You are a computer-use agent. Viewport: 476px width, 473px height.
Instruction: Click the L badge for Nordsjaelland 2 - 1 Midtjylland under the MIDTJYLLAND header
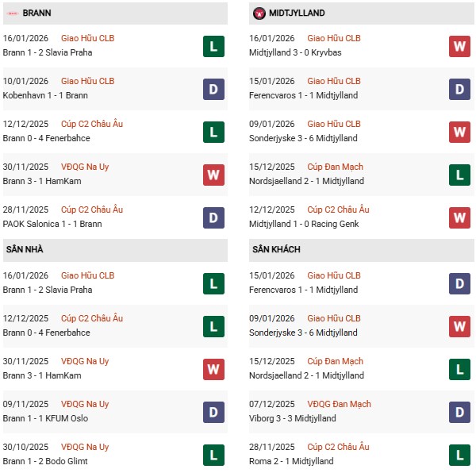click(460, 175)
